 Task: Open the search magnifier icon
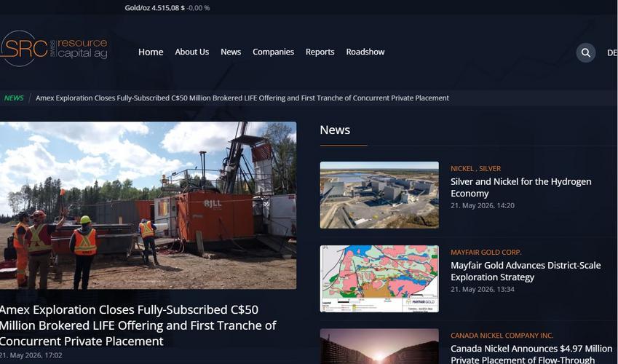coord(586,53)
